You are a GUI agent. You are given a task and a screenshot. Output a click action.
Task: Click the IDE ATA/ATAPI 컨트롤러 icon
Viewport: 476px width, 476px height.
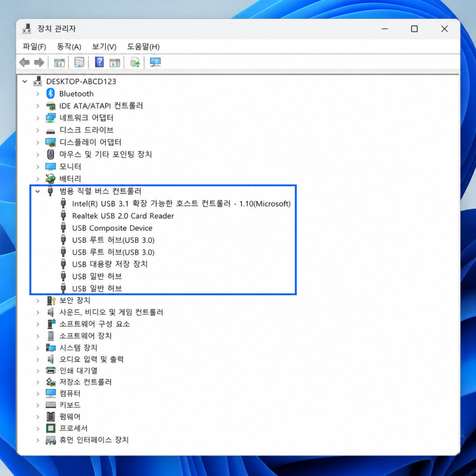point(51,106)
